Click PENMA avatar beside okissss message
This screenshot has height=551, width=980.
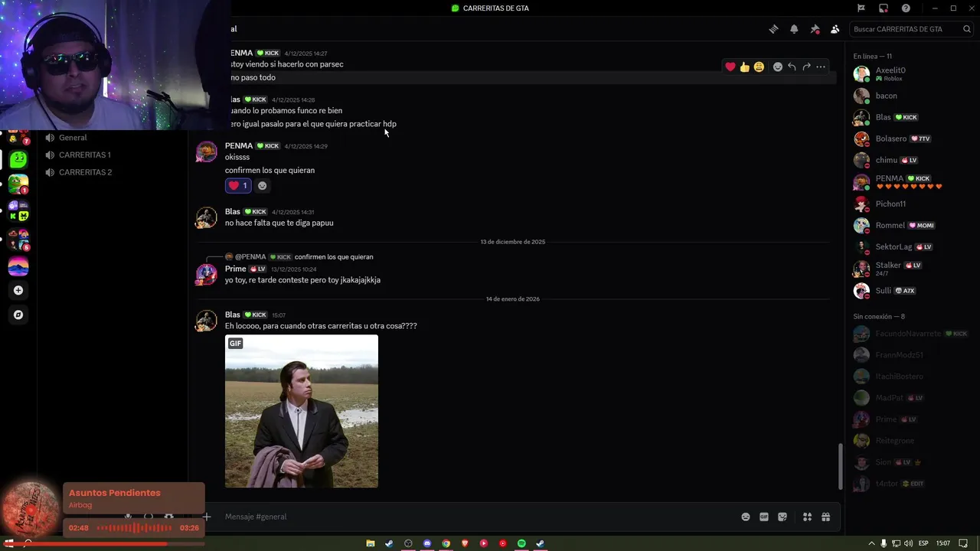[x=206, y=152]
